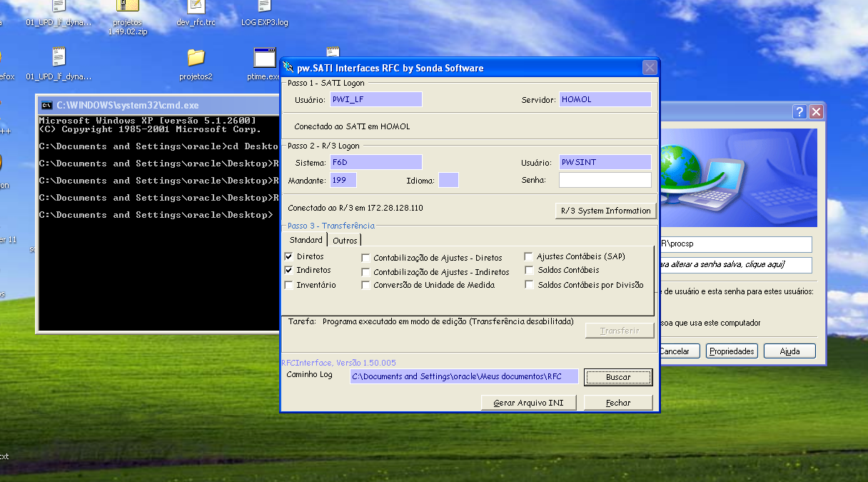Open the projetos2 folder on the desktop

pyautogui.click(x=196, y=58)
